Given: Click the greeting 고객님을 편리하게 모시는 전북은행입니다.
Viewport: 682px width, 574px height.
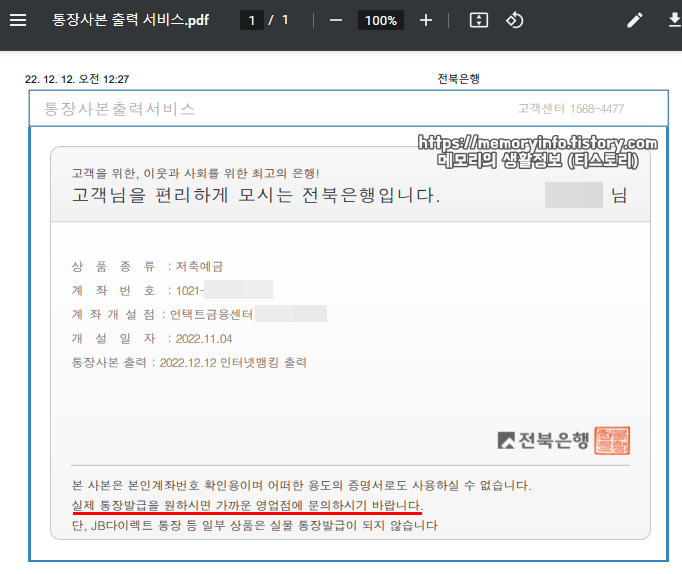Looking at the screenshot, I should tap(256, 195).
